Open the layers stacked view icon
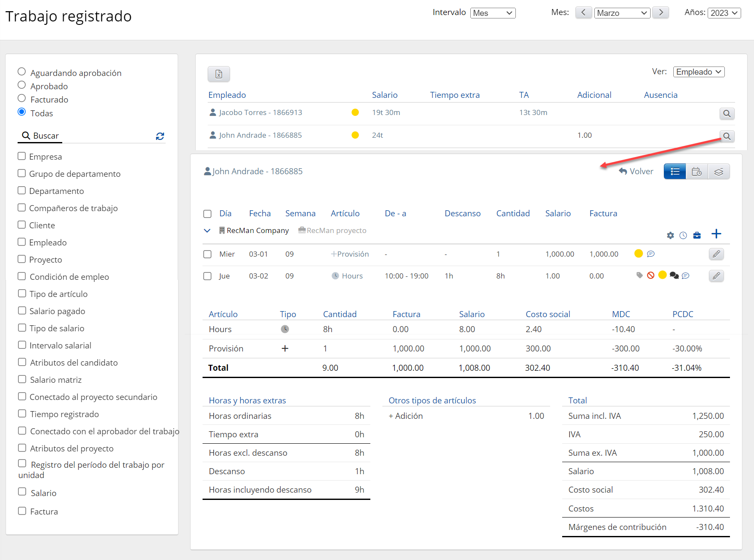The width and height of the screenshot is (754, 560). click(x=718, y=172)
